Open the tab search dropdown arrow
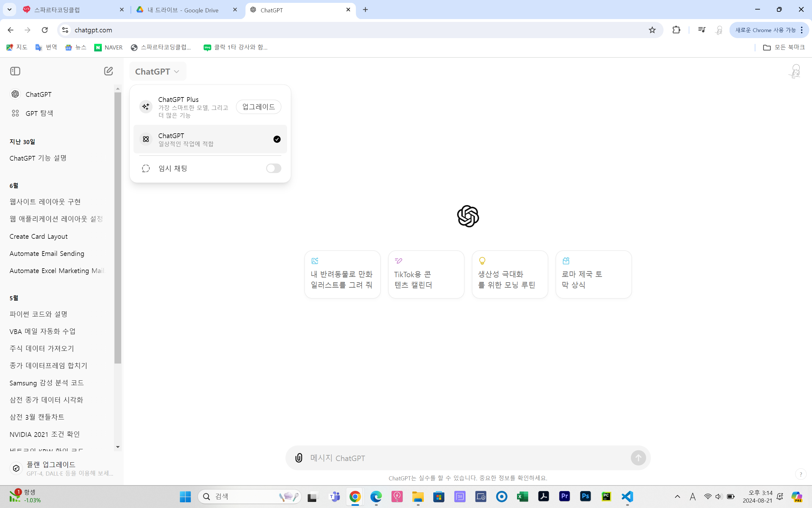The image size is (812, 508). click(10, 10)
